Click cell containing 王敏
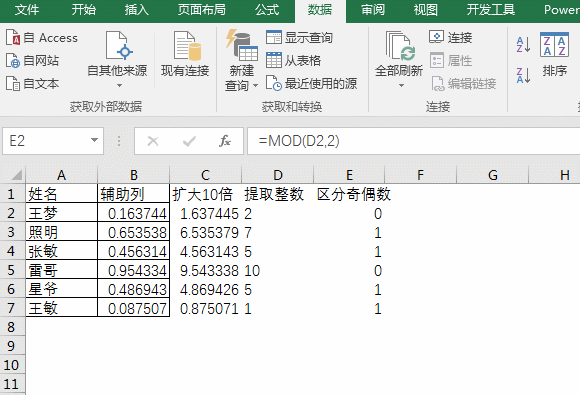Image resolution: width=580 pixels, height=395 pixels. pos(61,308)
